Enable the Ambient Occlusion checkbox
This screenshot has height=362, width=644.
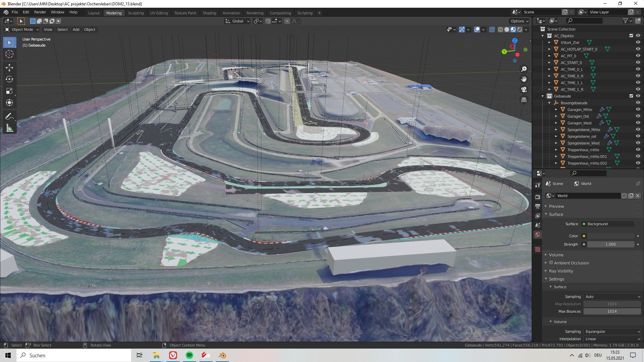coord(551,263)
